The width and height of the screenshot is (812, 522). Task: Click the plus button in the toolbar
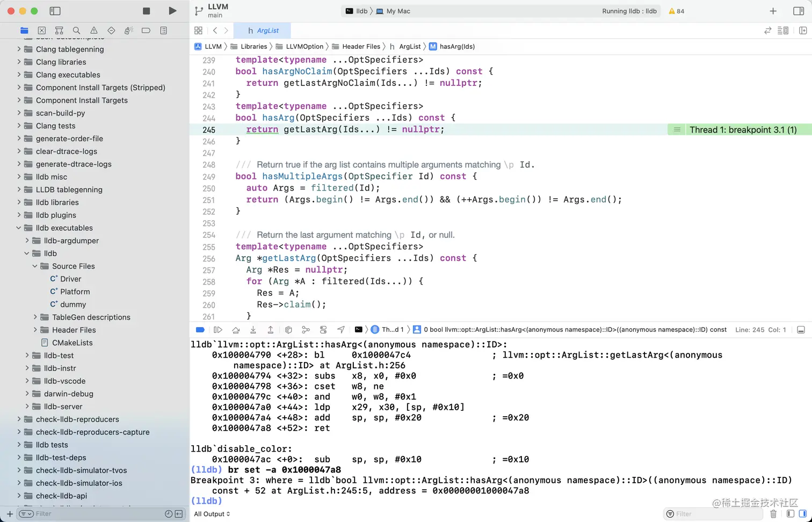(x=773, y=11)
